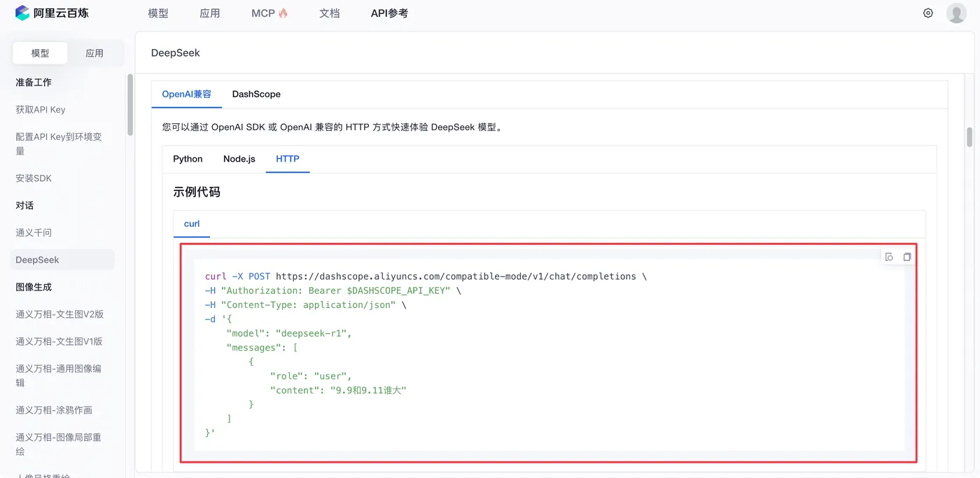Select the 应用 sidebar tab
Image resolution: width=980 pixels, height=478 pixels.
94,53
